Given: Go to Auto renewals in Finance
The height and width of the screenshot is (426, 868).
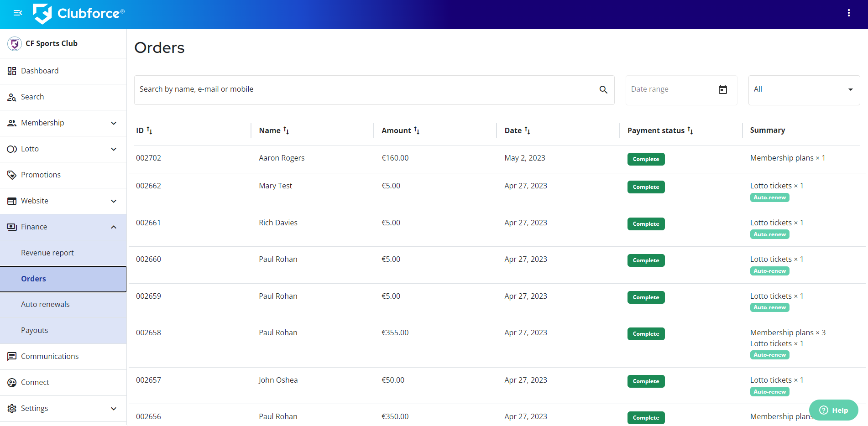Looking at the screenshot, I should pyautogui.click(x=45, y=305).
